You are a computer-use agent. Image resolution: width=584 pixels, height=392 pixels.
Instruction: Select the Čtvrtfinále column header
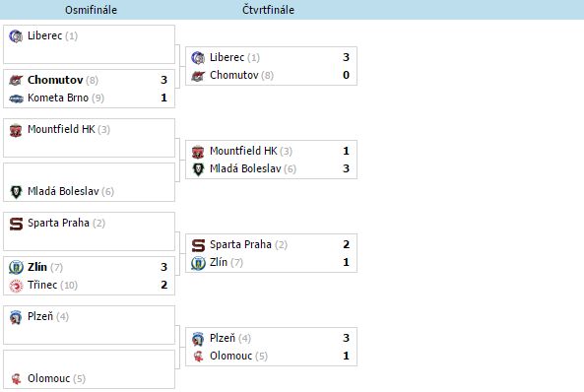pyautogui.click(x=268, y=10)
